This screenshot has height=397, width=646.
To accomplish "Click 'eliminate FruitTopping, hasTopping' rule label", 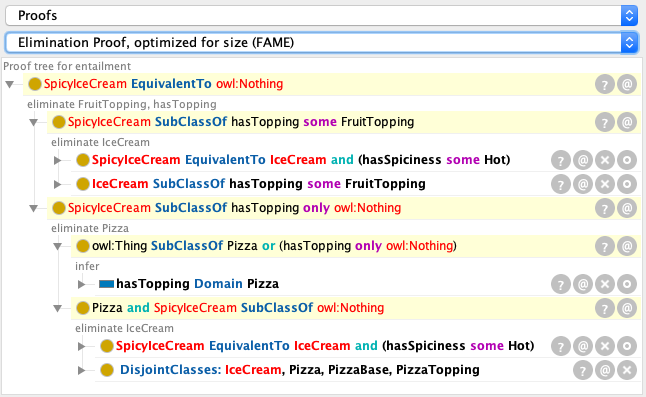I will click(x=122, y=104).
